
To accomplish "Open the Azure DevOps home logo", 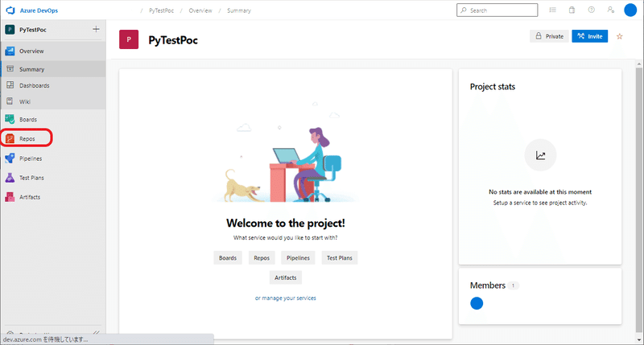I will [x=10, y=10].
